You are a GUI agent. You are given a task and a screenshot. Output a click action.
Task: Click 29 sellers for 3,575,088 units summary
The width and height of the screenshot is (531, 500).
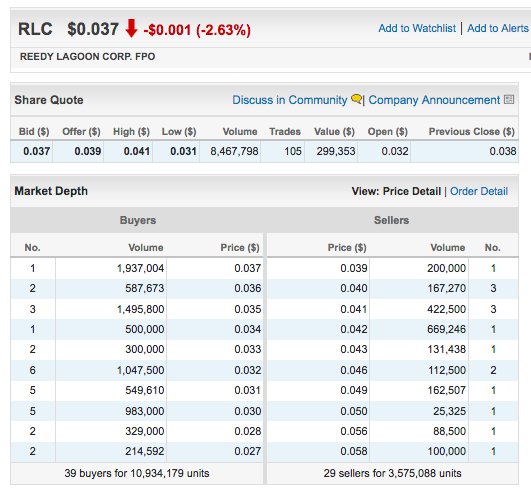click(392, 473)
